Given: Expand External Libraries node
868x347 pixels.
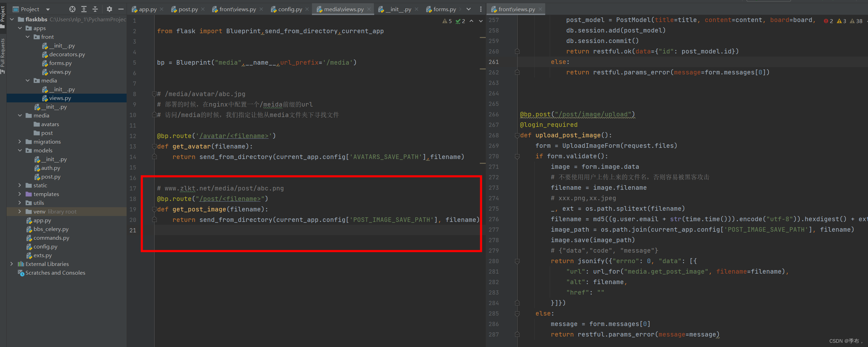Looking at the screenshot, I should point(12,264).
